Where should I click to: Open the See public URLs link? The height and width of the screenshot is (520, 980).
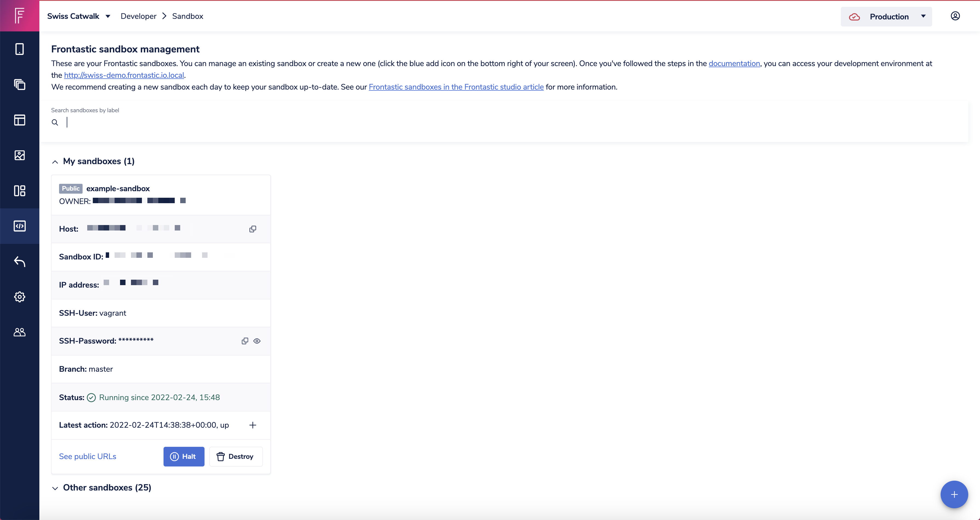(87, 457)
